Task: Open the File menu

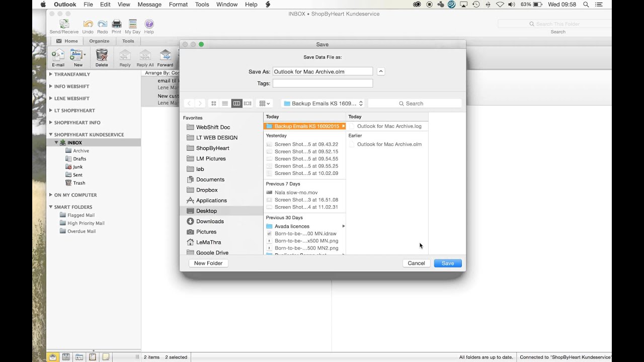Action: [88, 5]
